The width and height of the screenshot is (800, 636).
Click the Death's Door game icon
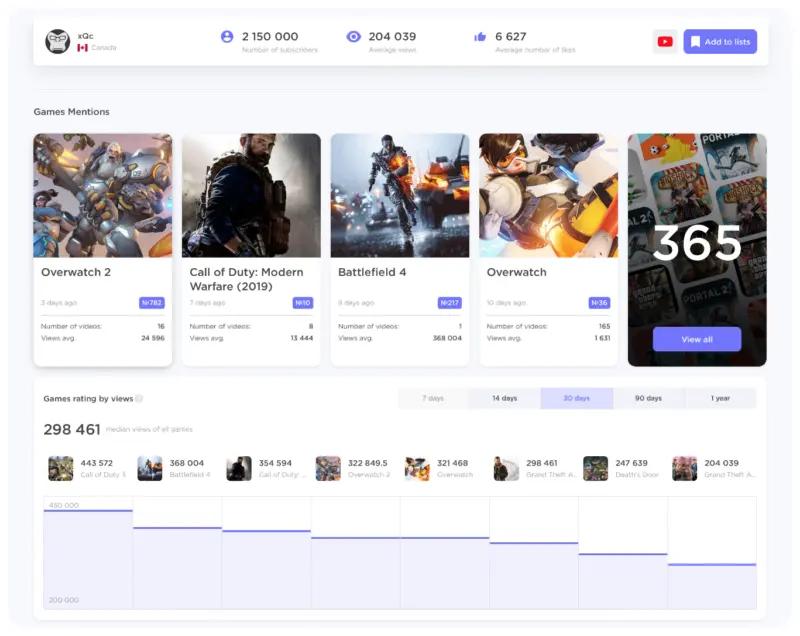[595, 468]
